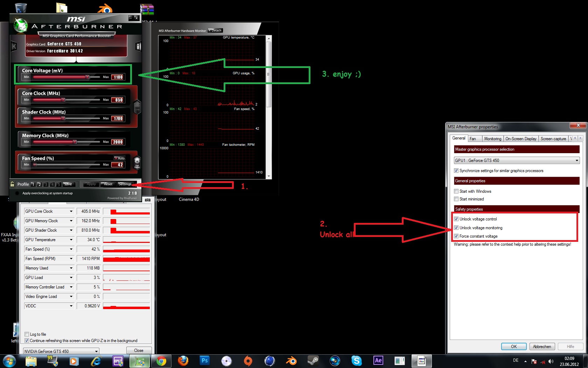The width and height of the screenshot is (588, 368).
Task: Enable Log to file in GPU-Z
Action: pyautogui.click(x=27, y=334)
